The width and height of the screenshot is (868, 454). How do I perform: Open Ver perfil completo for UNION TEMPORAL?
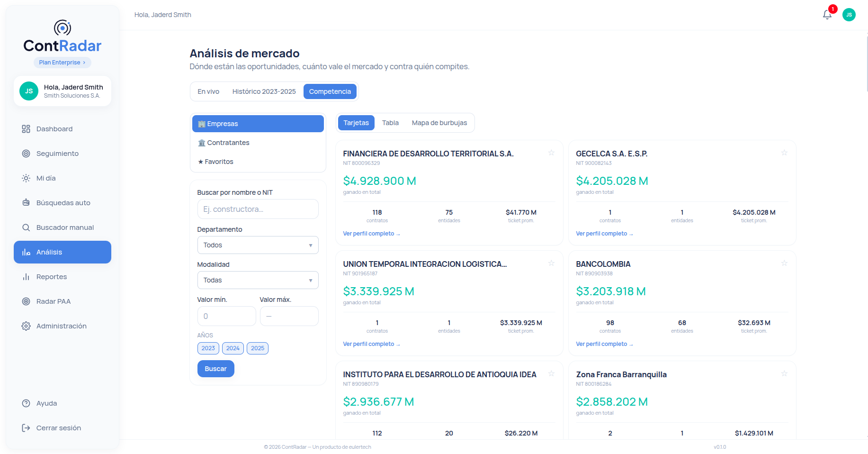pos(372,344)
